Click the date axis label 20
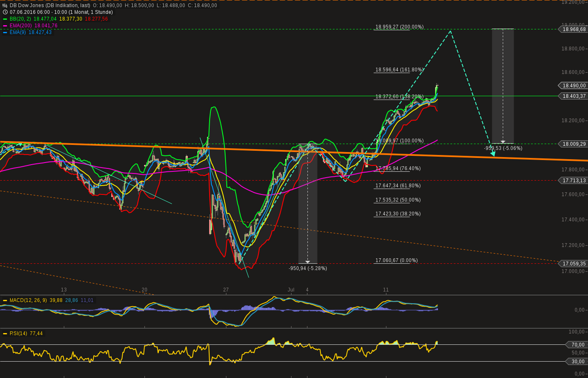This screenshot has height=378, width=588. coord(144,290)
